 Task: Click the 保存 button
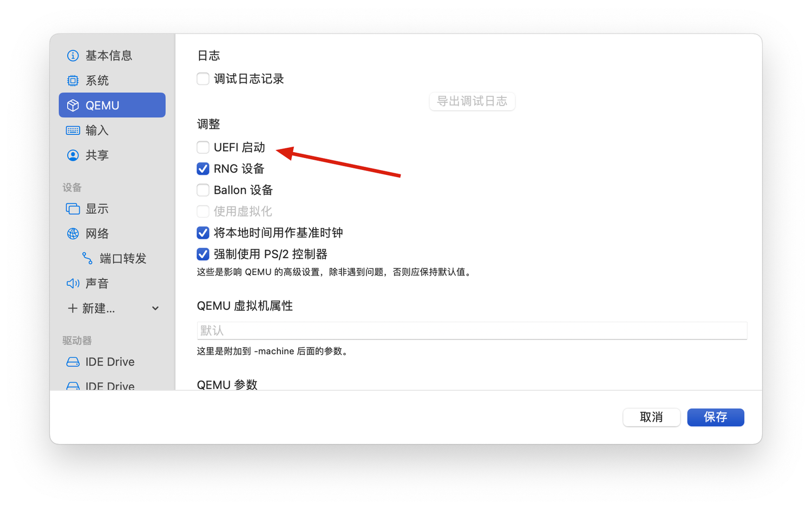[x=716, y=417]
